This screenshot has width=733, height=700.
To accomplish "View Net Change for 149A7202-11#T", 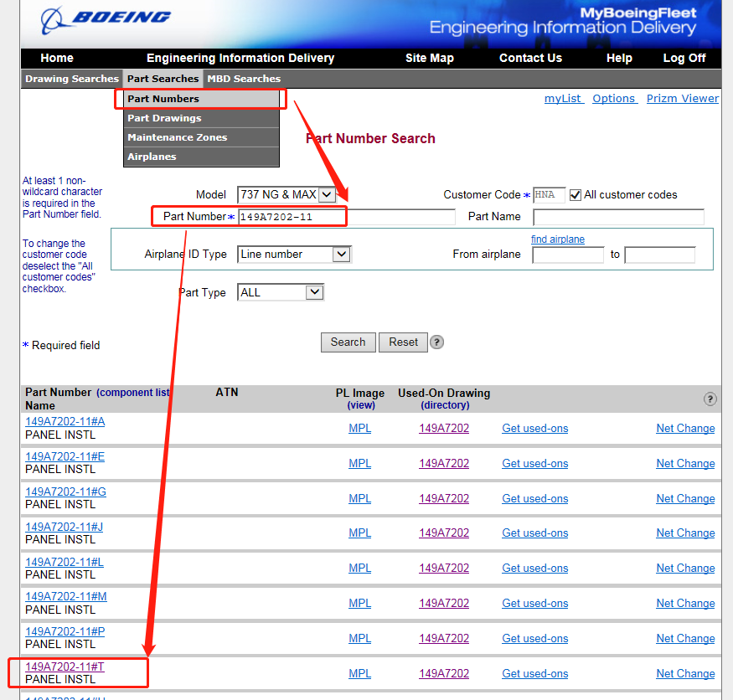I will tap(686, 674).
